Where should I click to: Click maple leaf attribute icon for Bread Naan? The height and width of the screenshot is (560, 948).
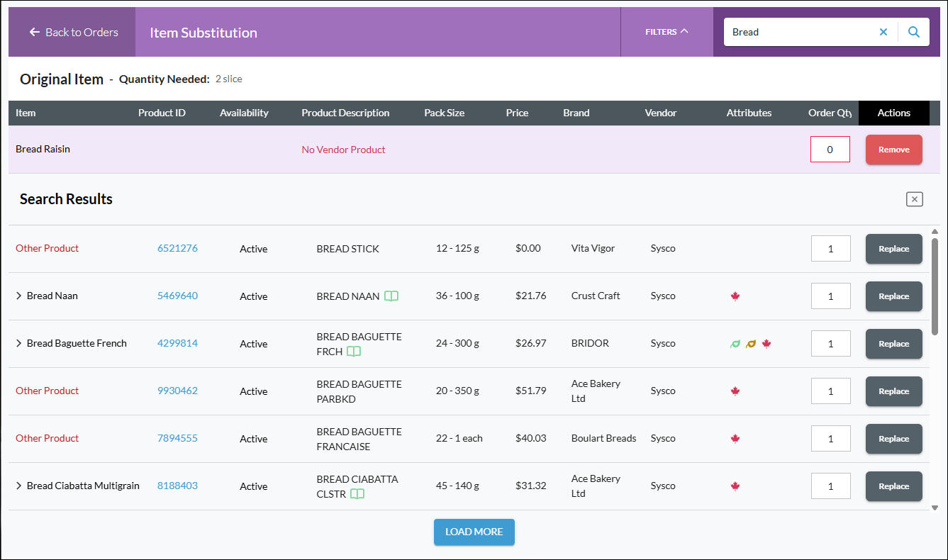point(735,296)
